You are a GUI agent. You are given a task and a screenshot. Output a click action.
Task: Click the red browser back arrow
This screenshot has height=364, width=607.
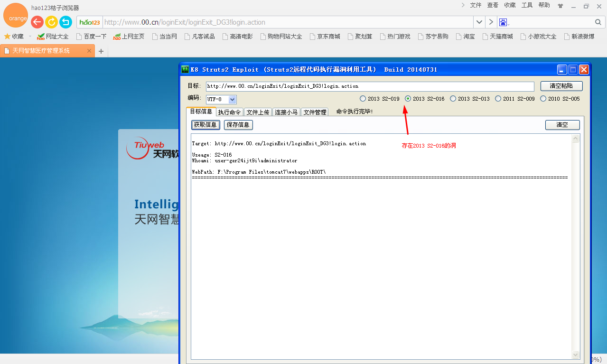[37, 22]
